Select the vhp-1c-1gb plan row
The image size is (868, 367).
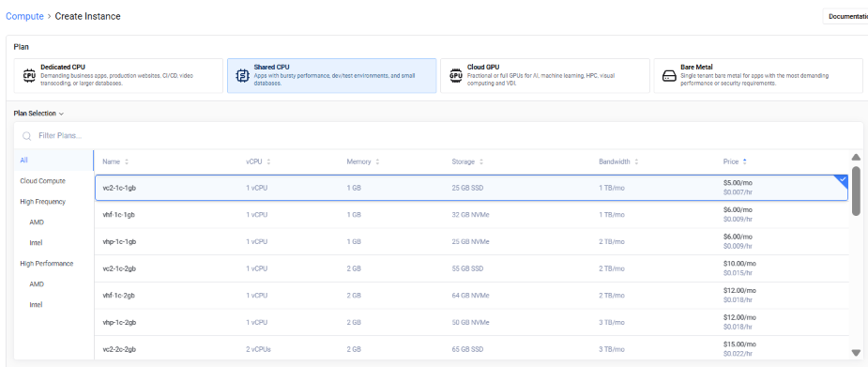click(x=471, y=241)
